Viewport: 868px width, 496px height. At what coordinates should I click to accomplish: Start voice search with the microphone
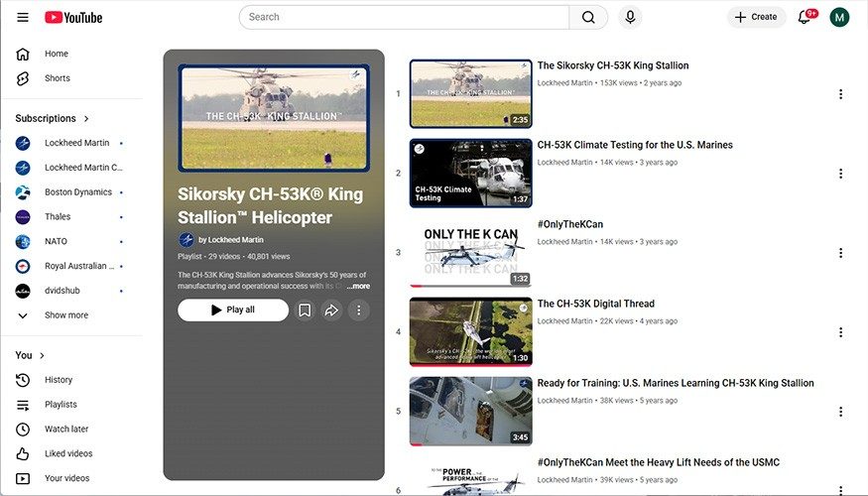coord(630,17)
